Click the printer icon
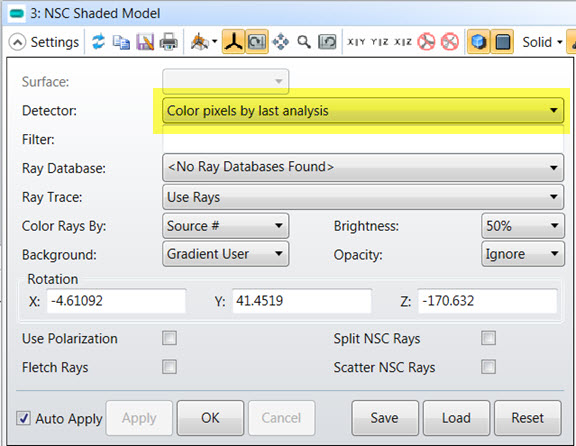Image resolution: width=576 pixels, height=446 pixels. point(169,42)
